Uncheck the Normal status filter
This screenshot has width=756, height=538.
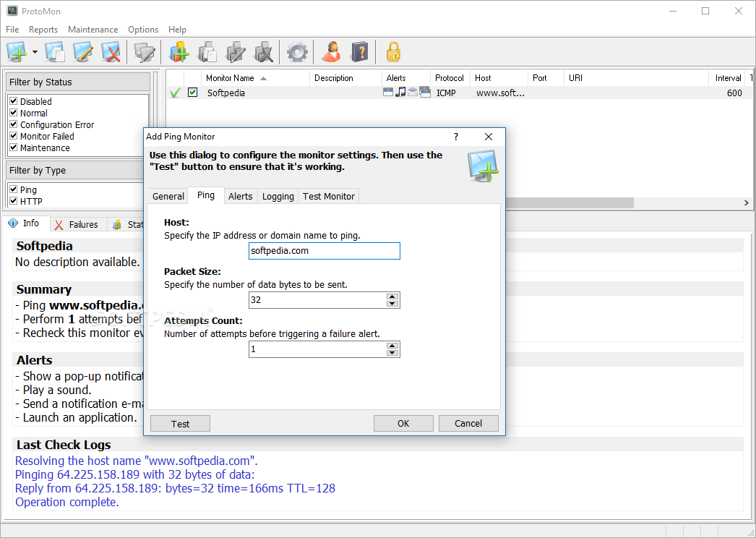[14, 112]
